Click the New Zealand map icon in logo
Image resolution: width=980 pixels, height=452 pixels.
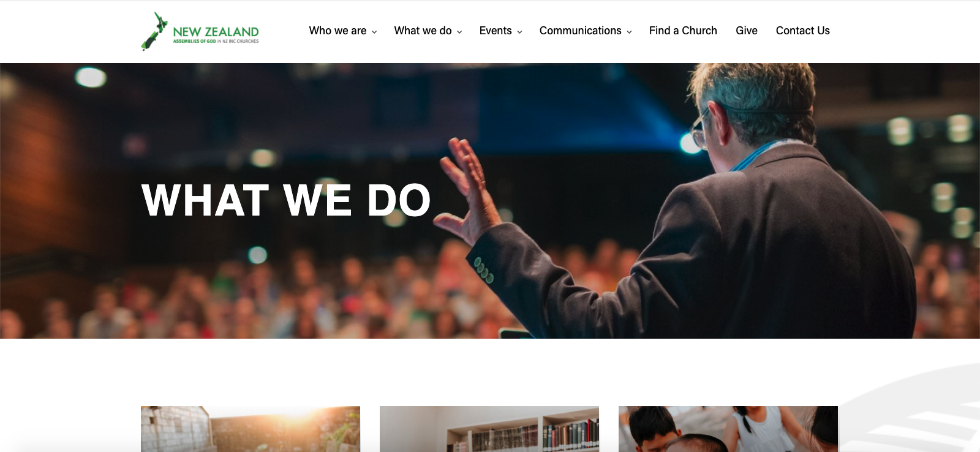(154, 31)
